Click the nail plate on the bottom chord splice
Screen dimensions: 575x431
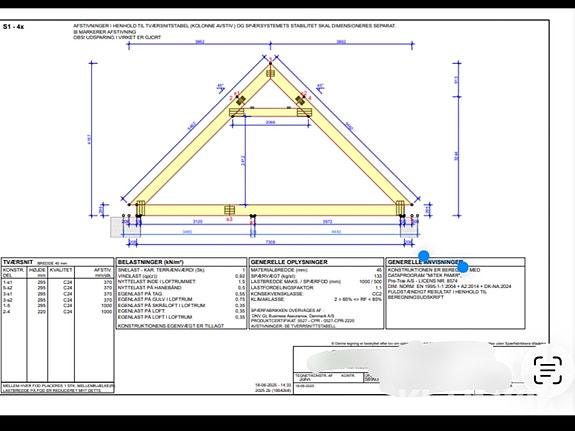(x=230, y=210)
